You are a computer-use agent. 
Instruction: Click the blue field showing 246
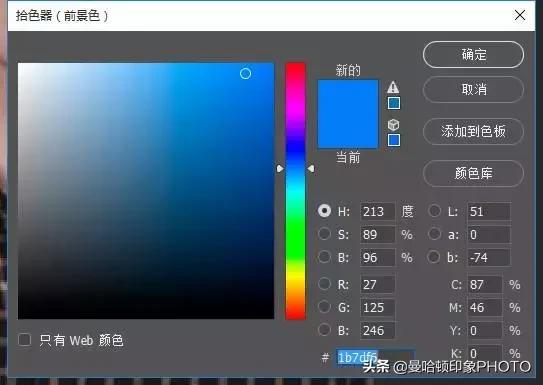(377, 330)
